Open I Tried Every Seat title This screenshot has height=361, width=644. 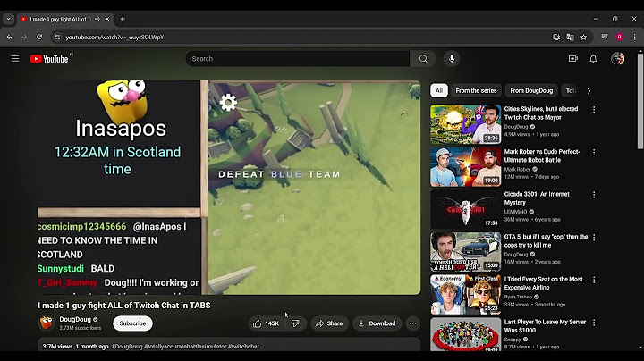[x=544, y=283]
